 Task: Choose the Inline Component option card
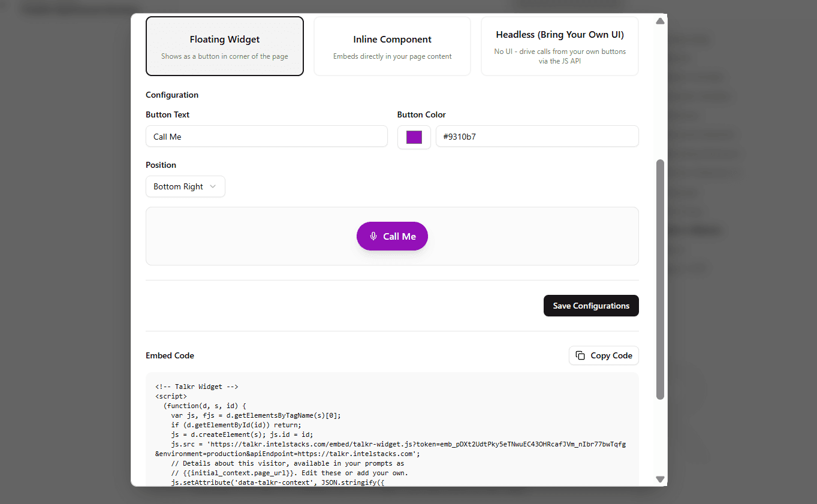pyautogui.click(x=393, y=46)
